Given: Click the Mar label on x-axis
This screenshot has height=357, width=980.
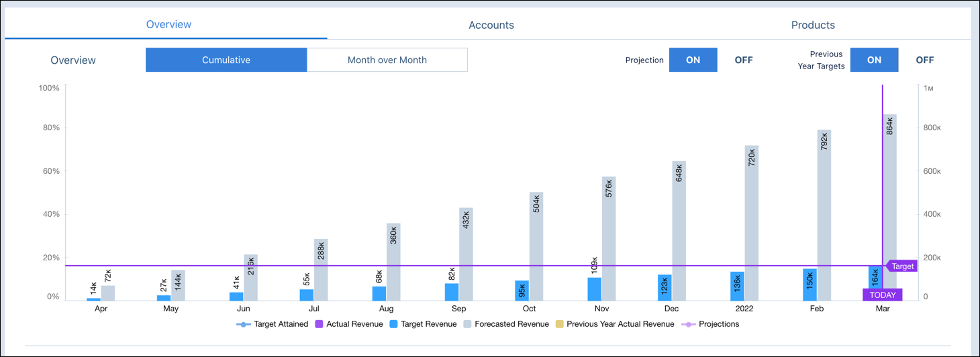Looking at the screenshot, I should (x=883, y=309).
